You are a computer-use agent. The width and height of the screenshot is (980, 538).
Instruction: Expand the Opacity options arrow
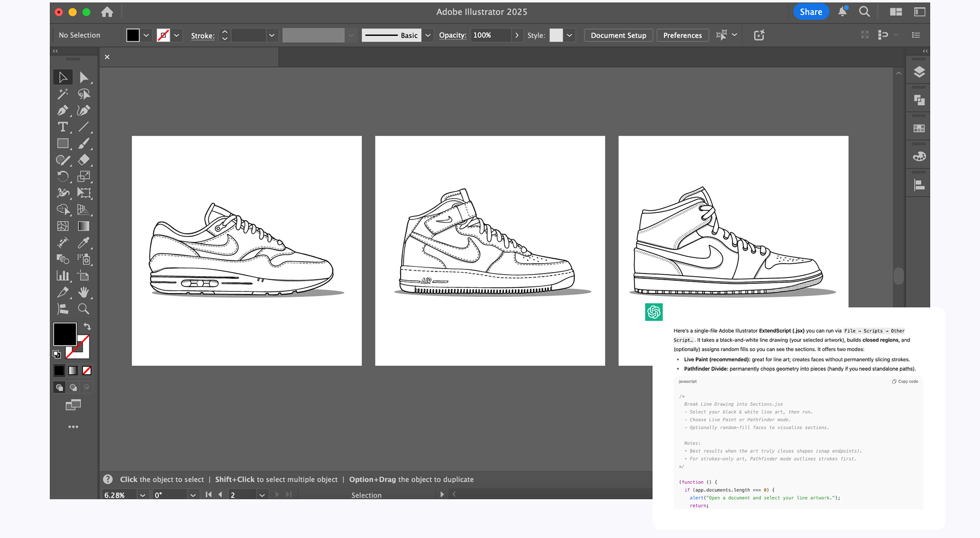pos(517,35)
